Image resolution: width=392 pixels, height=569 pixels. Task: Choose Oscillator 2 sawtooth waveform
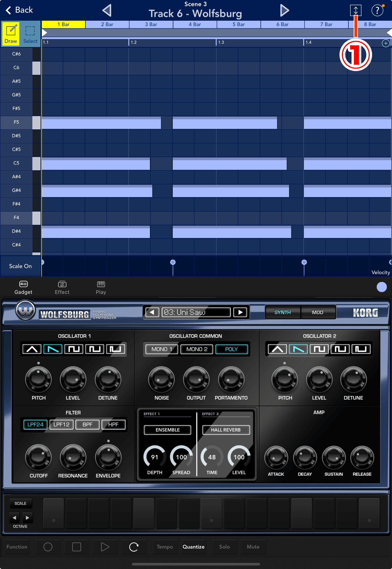298,349
